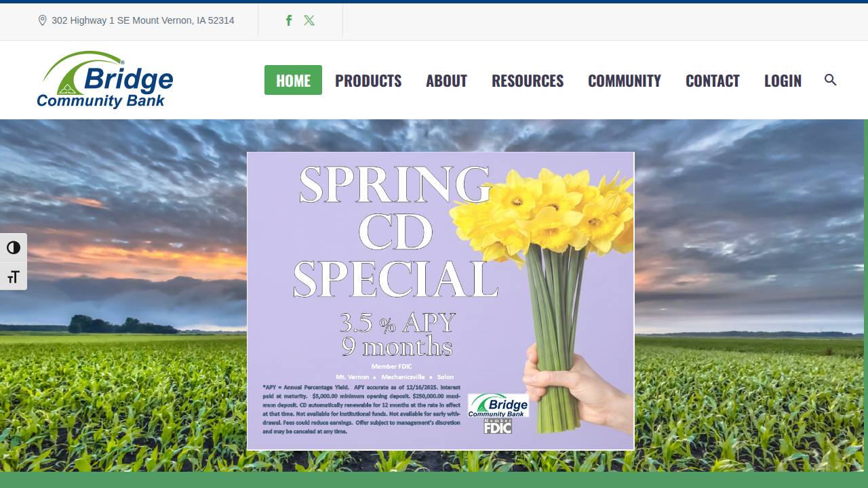Open the bank's Facebook page
The height and width of the screenshot is (488, 868).
289,20
